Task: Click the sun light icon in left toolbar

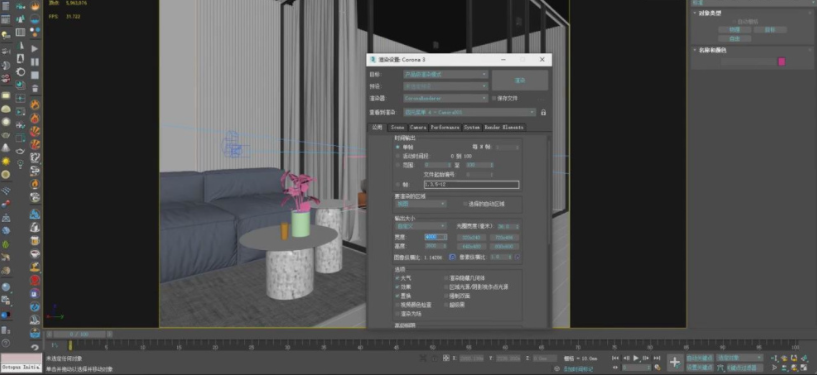Action: tap(6, 161)
